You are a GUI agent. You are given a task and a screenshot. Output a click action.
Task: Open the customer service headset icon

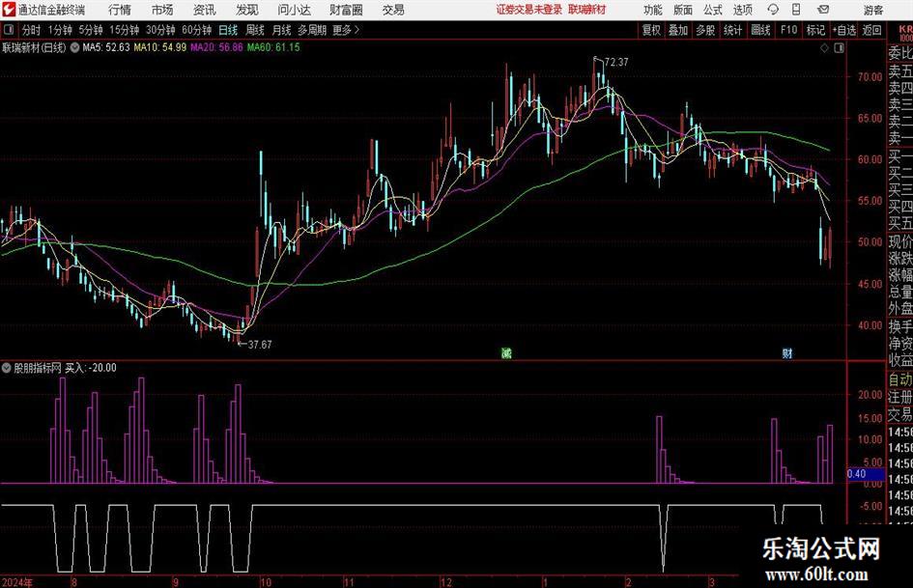(x=773, y=10)
